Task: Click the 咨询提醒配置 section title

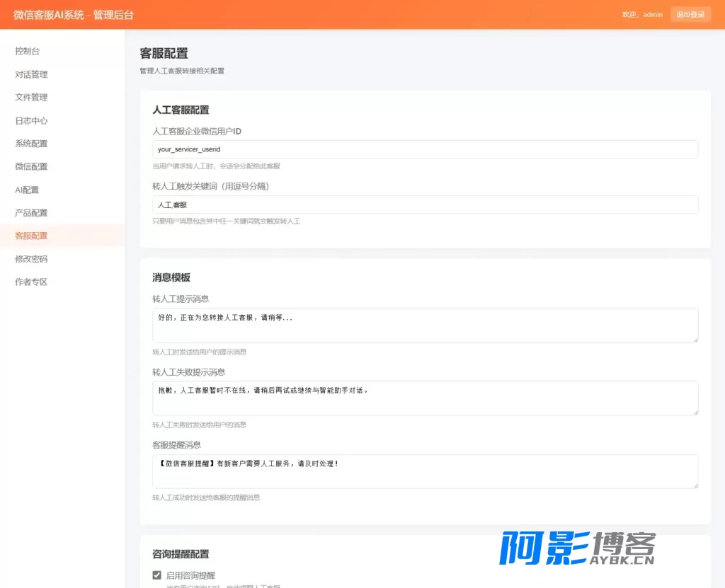Action: click(x=181, y=554)
